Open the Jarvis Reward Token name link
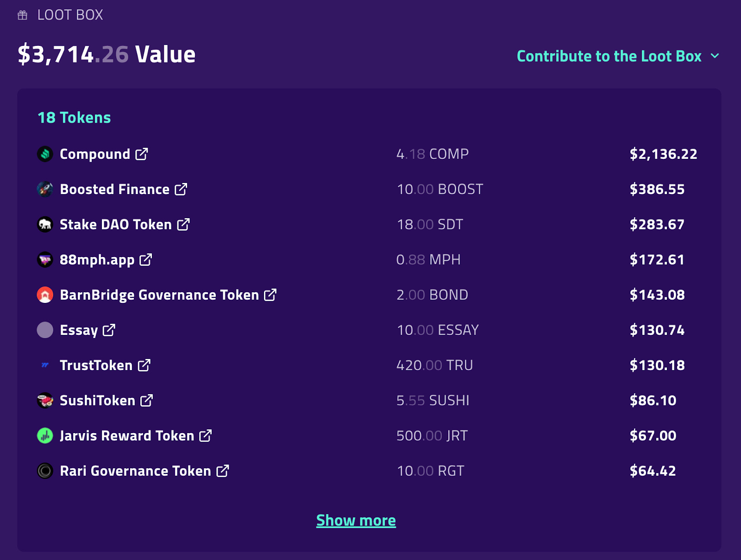 coord(127,436)
